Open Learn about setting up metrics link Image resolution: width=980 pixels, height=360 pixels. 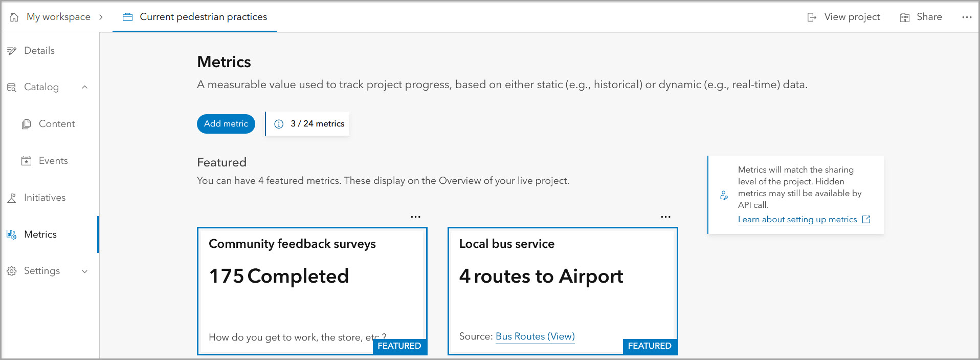[x=797, y=220]
